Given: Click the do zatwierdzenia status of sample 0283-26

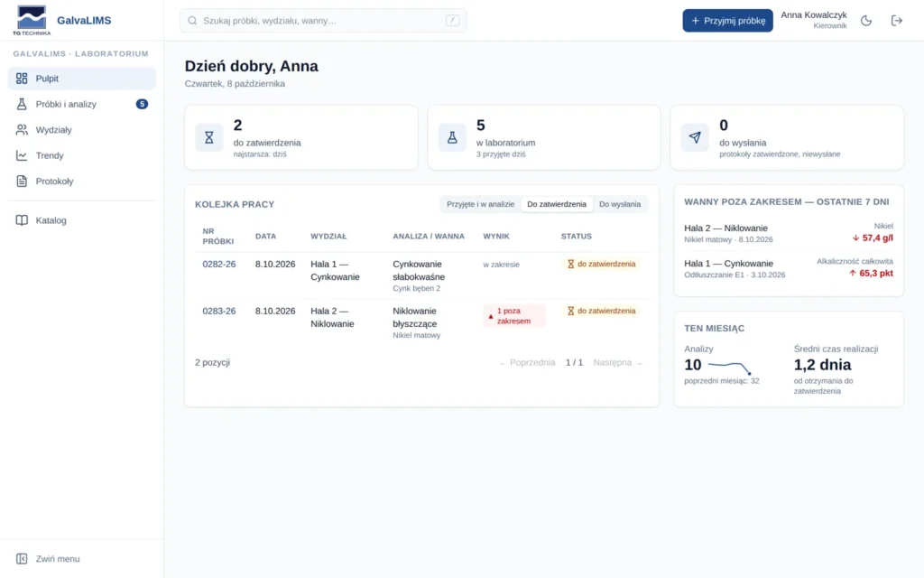Looking at the screenshot, I should [602, 311].
